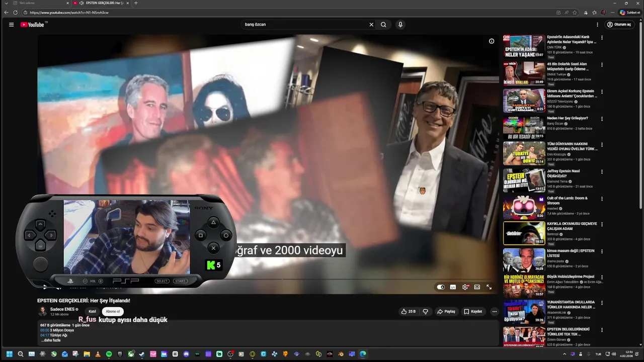Open player settings gear
The width and height of the screenshot is (644, 362).
tap(465, 287)
